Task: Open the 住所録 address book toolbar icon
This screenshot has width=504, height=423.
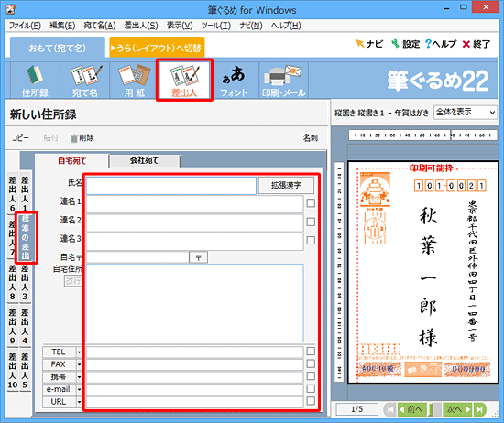Action: tap(35, 81)
